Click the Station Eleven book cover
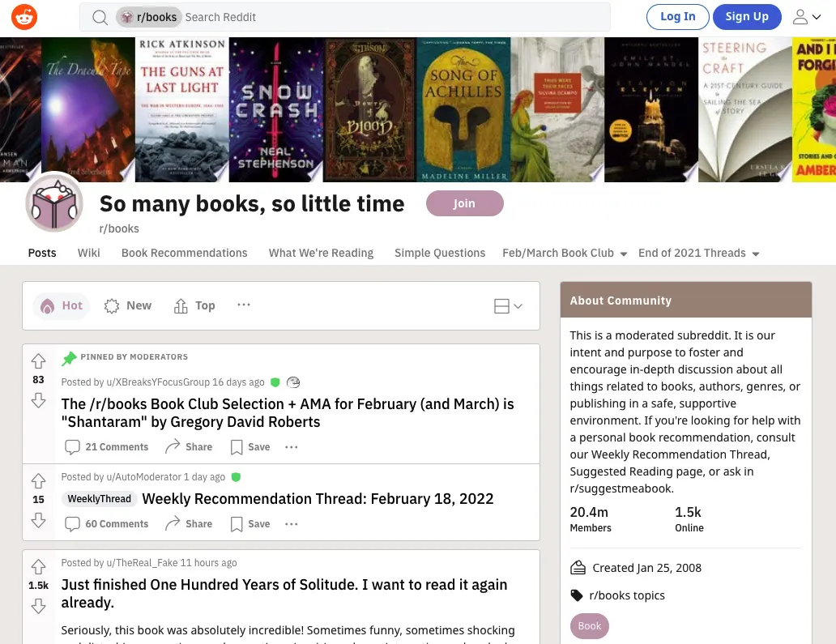Screen dimensions: 836x644 (x=651, y=110)
